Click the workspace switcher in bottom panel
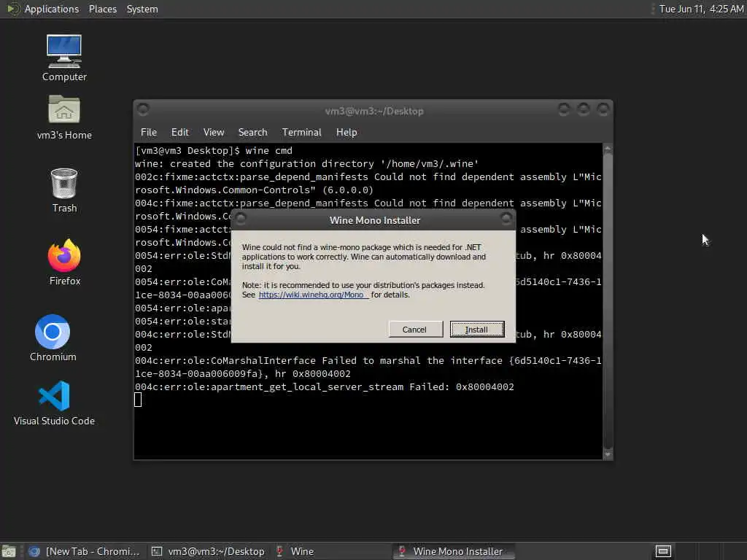Viewport: 747px width, 560px height. click(663, 551)
